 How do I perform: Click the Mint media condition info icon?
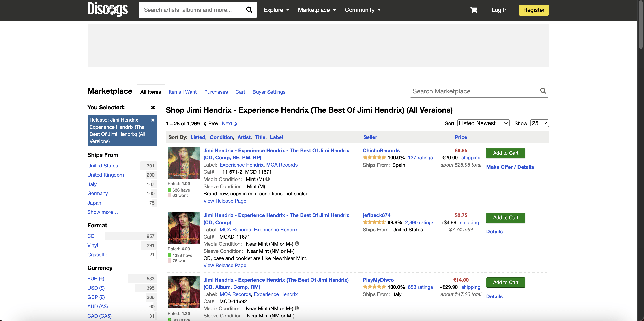coord(268,179)
